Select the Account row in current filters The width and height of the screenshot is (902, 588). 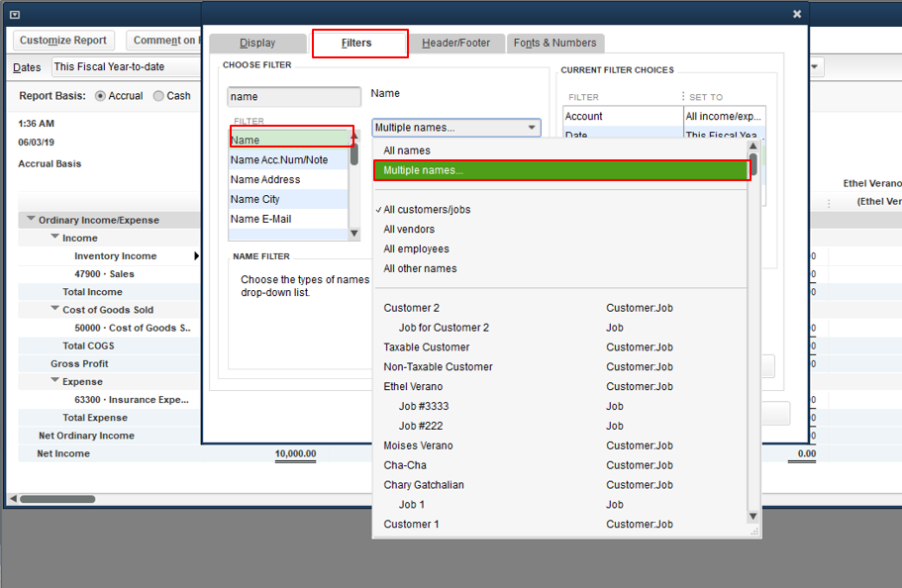tap(663, 116)
